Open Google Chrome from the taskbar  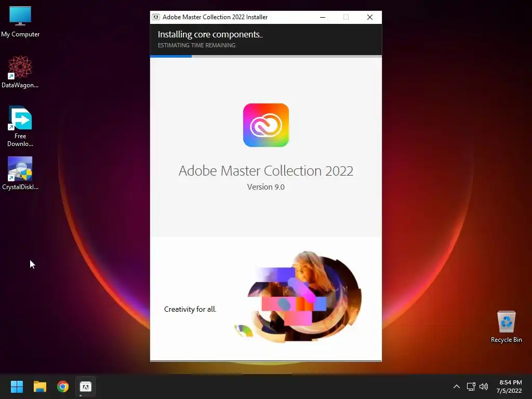63,387
